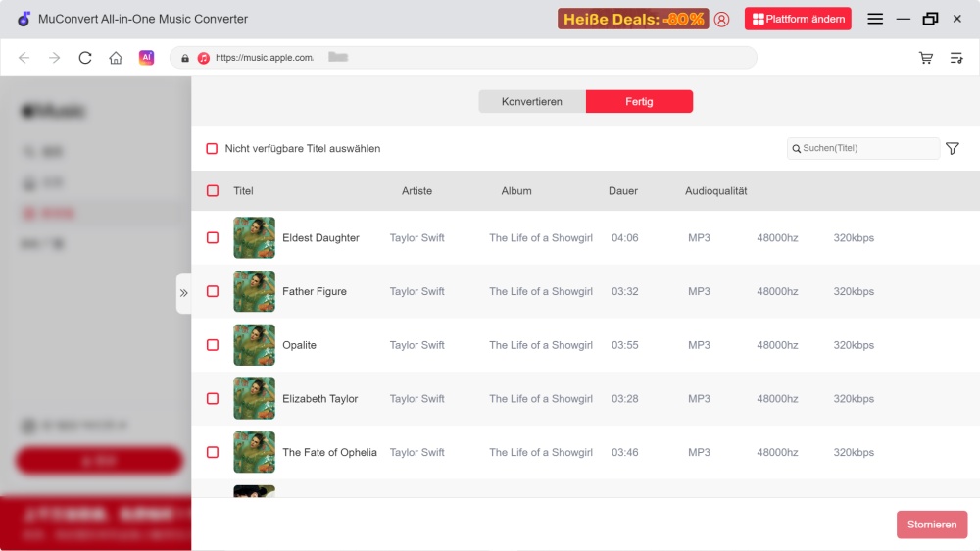The image size is (980, 551).
Task: Open the AI assistant icon
Action: click(x=146, y=58)
